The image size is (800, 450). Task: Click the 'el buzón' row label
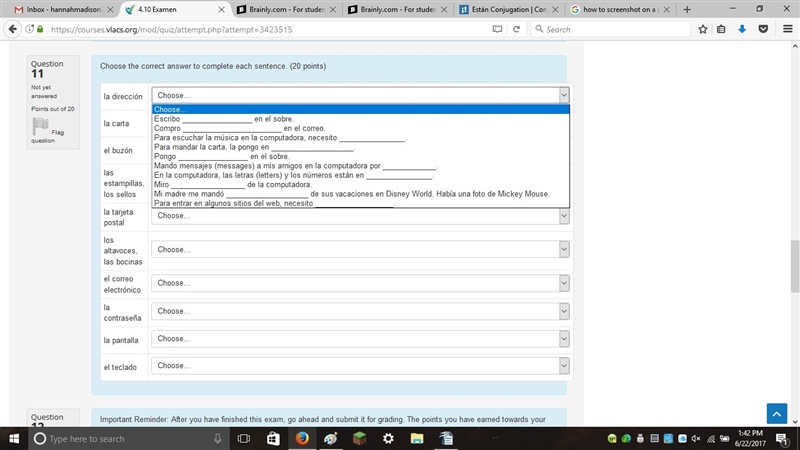click(x=118, y=151)
